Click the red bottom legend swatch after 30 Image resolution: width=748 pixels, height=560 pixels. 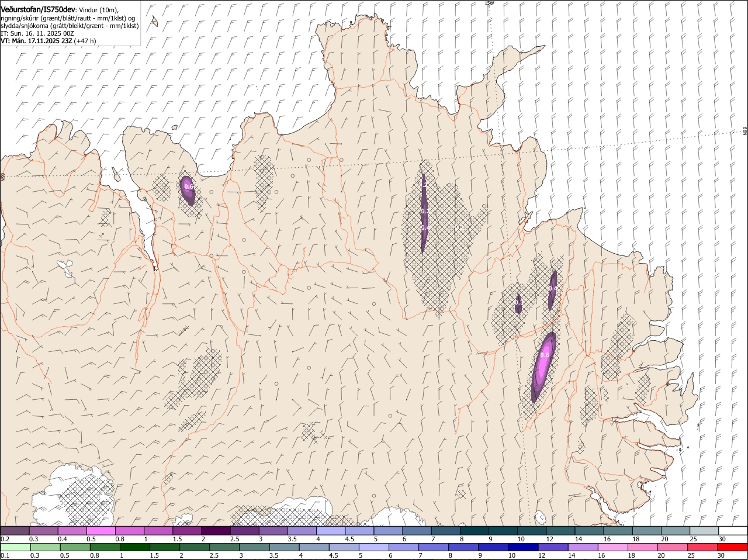[x=733, y=547]
